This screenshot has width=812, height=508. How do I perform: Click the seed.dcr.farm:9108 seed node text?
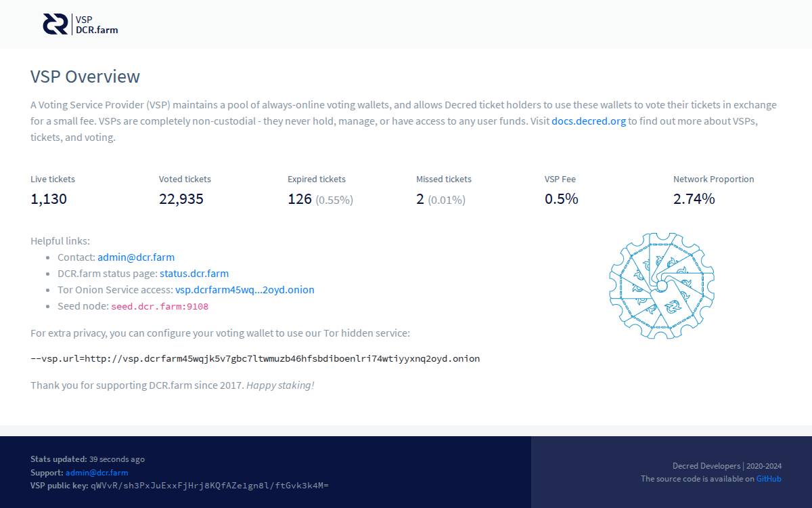pyautogui.click(x=160, y=306)
